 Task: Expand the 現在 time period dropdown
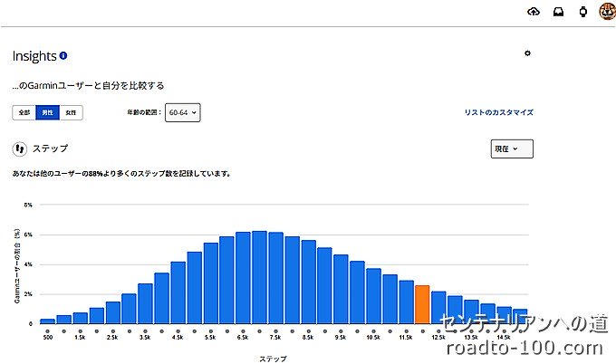click(x=511, y=148)
